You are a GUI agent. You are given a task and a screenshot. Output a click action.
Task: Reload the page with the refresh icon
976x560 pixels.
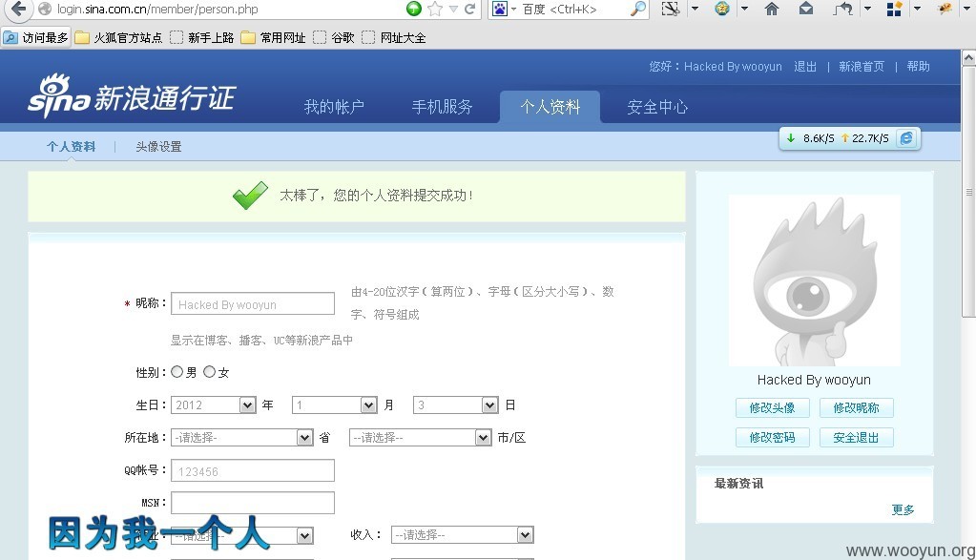pos(470,9)
